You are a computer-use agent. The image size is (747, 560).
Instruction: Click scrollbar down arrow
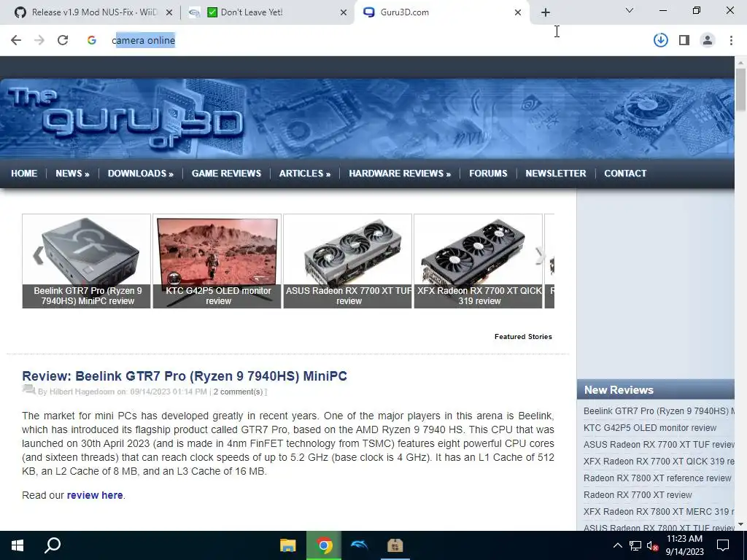pos(740,525)
